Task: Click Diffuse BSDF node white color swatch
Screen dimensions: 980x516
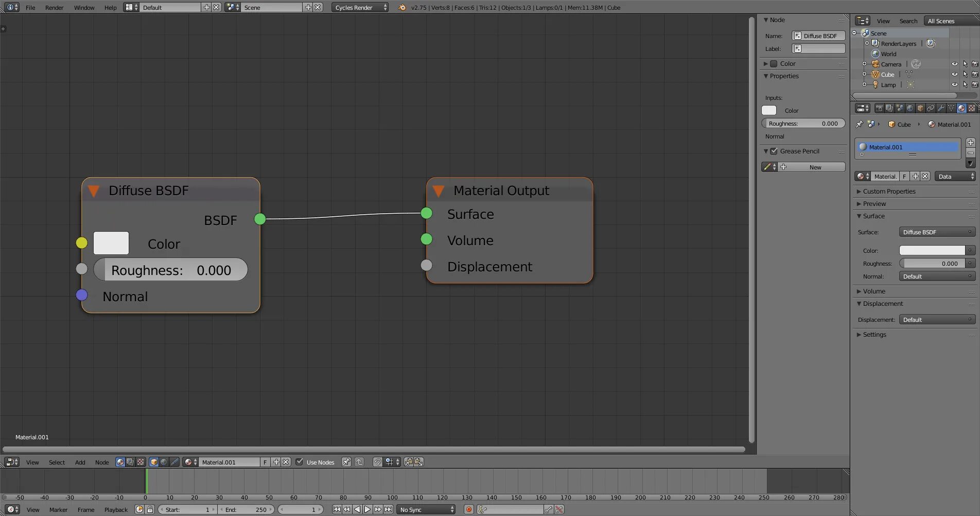Action: (111, 243)
